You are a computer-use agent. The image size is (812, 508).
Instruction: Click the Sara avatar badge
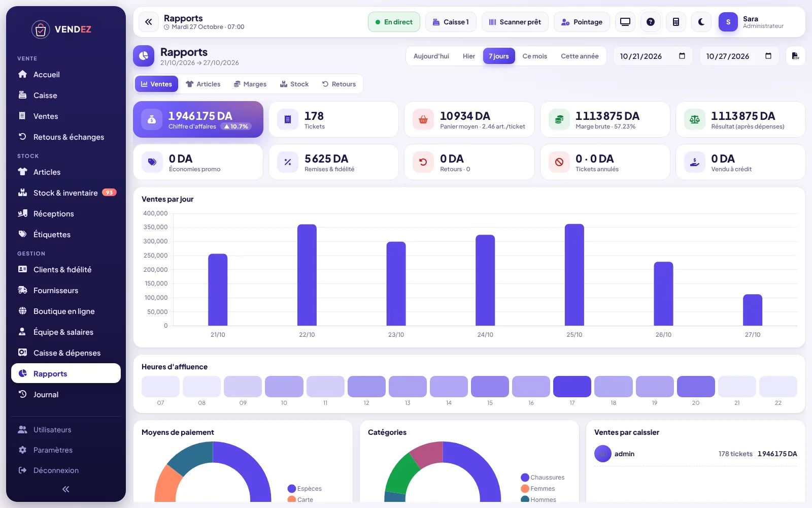tap(728, 22)
